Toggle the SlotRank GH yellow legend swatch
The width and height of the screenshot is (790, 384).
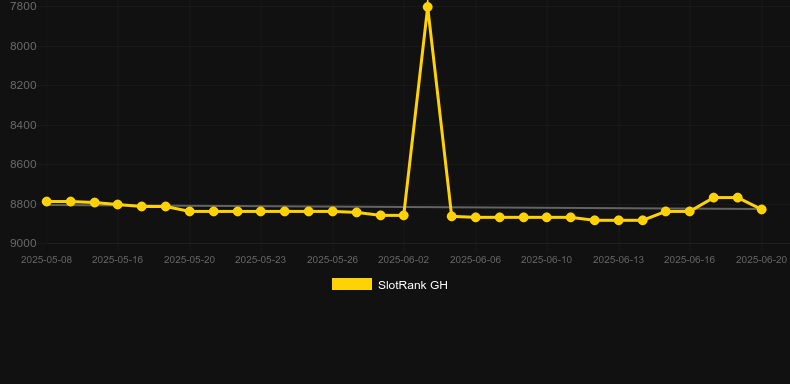[x=352, y=284]
